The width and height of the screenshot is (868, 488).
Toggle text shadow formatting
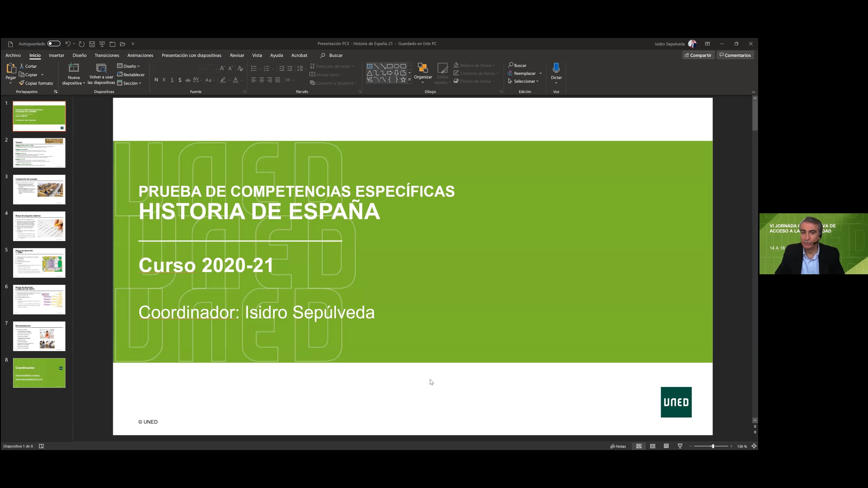[180, 80]
